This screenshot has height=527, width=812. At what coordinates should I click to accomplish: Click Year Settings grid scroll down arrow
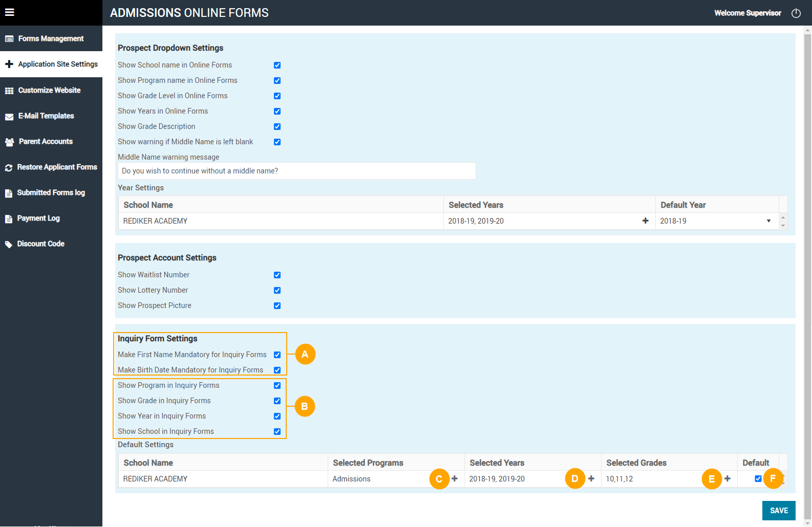783,226
